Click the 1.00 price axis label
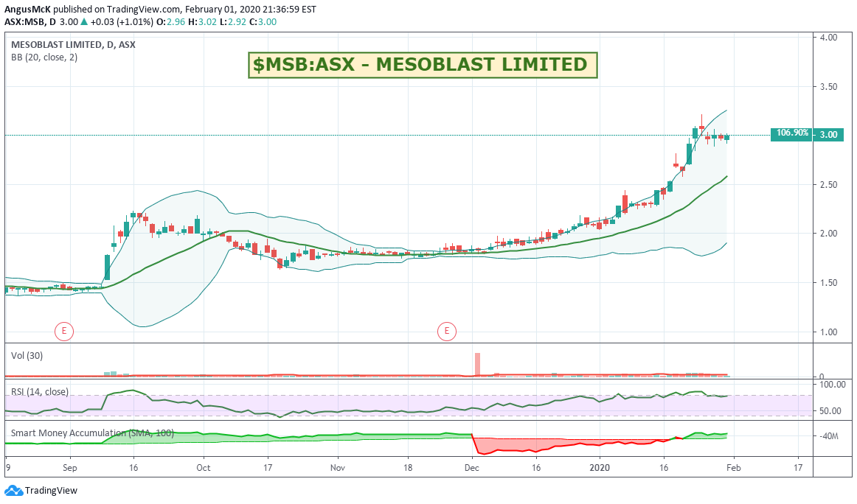This screenshot has width=857, height=504. (x=828, y=332)
